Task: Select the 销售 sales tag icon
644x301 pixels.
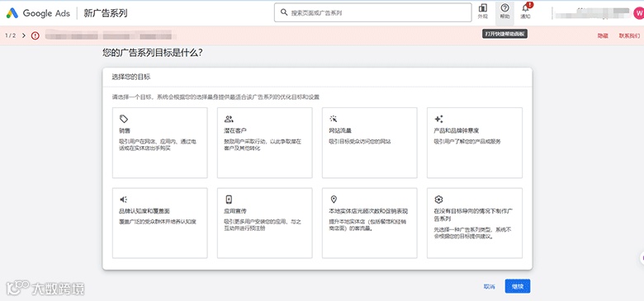Action: point(124,119)
